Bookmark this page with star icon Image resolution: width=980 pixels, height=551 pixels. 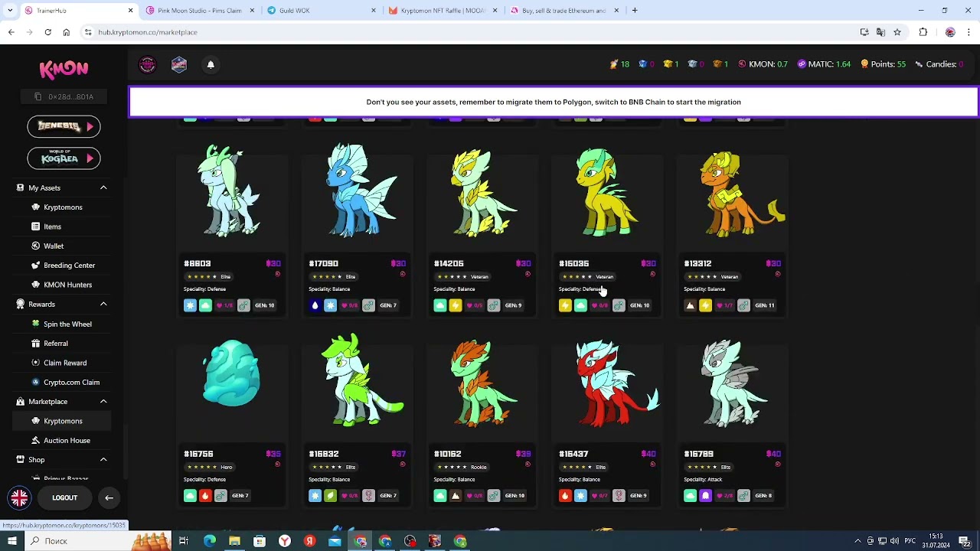[897, 32]
